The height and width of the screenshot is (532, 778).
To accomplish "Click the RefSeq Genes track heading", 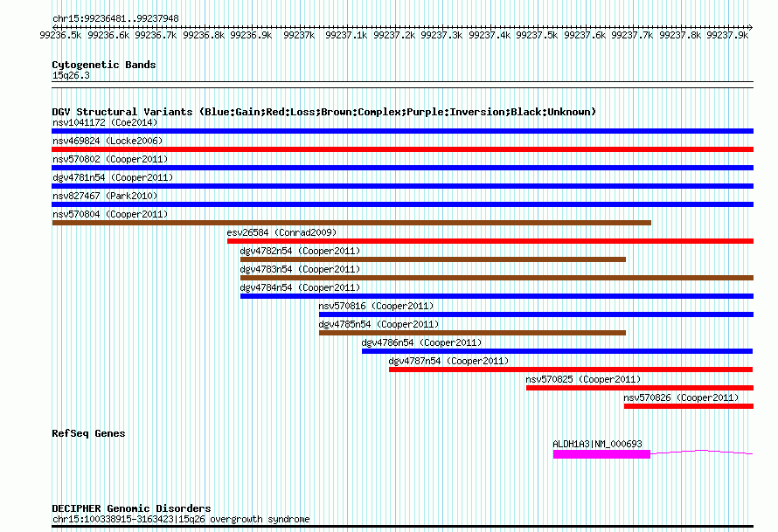I will pos(88,433).
